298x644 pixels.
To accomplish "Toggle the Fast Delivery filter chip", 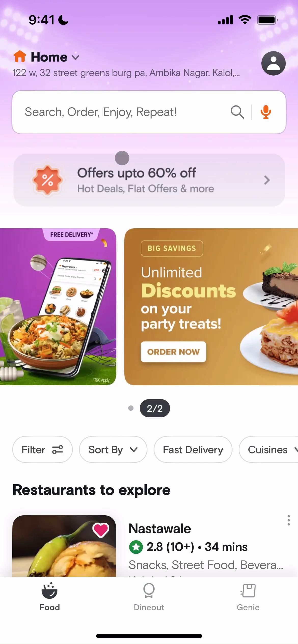I will click(193, 450).
